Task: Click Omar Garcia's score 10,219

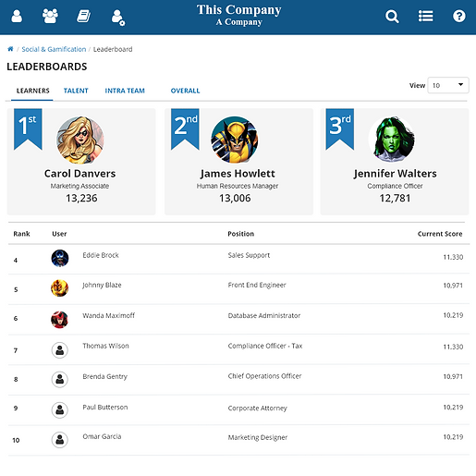Action: (453, 437)
